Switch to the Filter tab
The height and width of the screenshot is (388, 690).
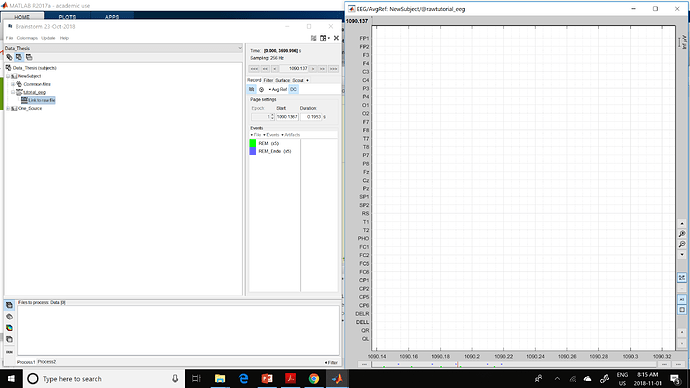tap(268, 80)
